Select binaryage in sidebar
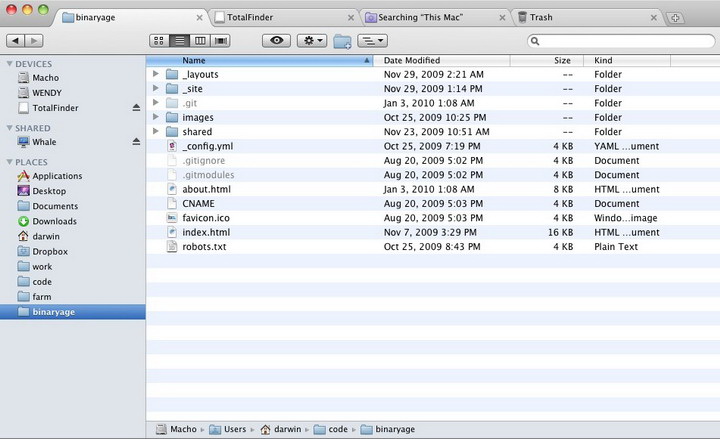 click(73, 312)
